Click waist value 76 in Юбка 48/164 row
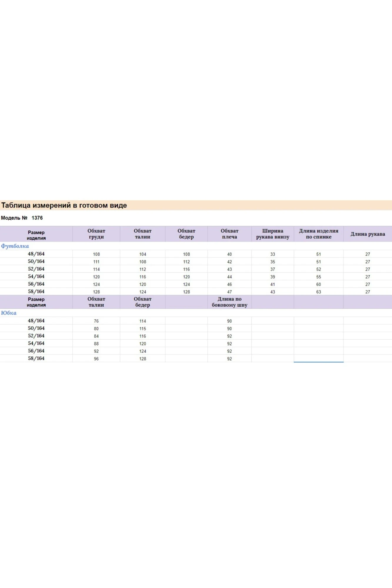The height and width of the screenshot is (588, 392). 96,321
